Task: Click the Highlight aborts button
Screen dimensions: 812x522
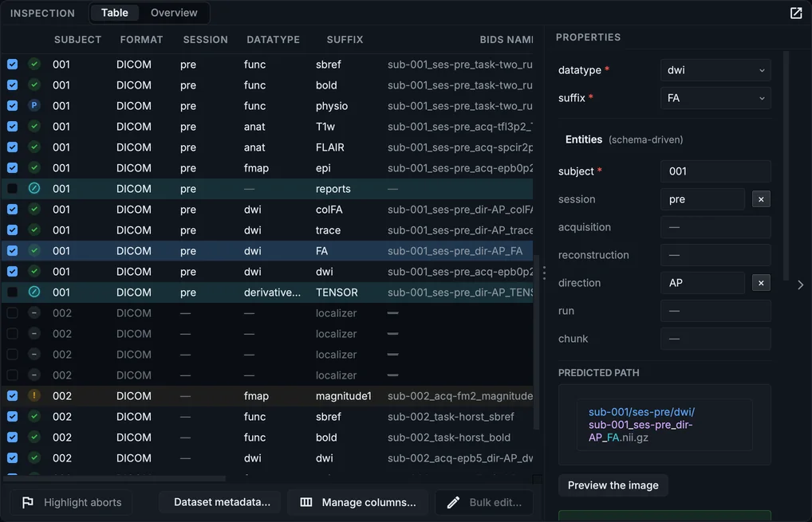Action: (x=72, y=502)
